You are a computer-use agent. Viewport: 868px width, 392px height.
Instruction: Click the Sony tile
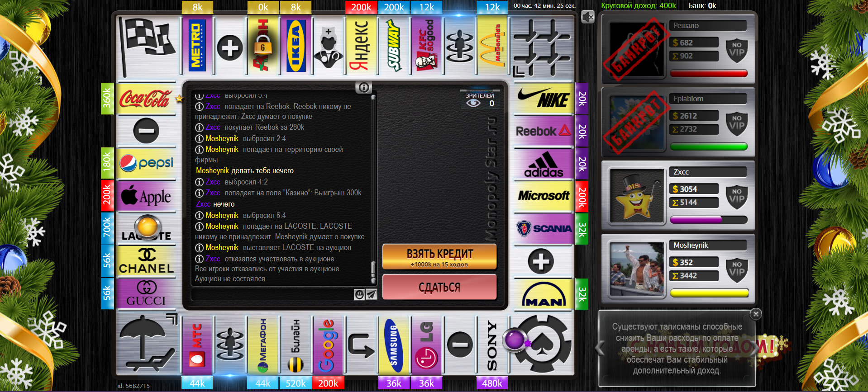(x=492, y=345)
